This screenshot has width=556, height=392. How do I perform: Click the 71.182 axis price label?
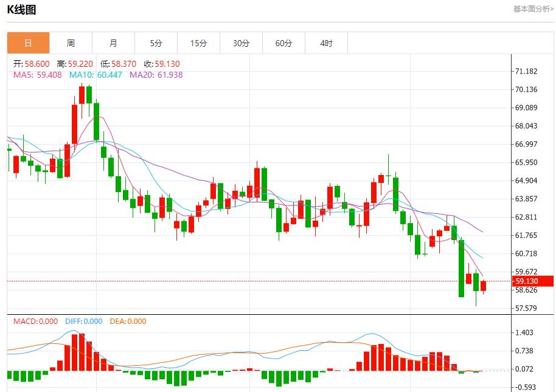point(527,71)
